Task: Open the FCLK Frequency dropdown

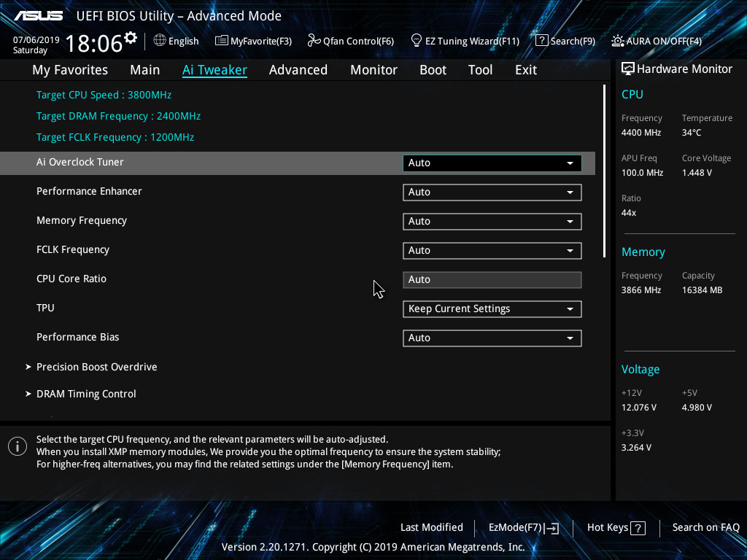Action: [x=492, y=251]
